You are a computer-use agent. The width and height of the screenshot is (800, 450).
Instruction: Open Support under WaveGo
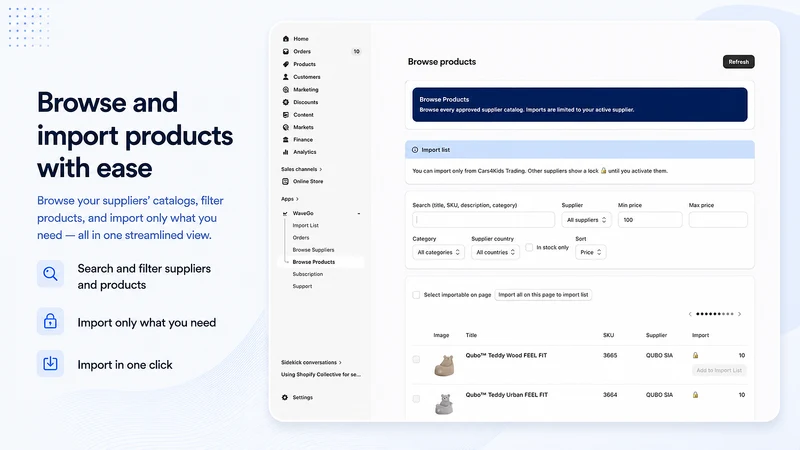tap(302, 286)
